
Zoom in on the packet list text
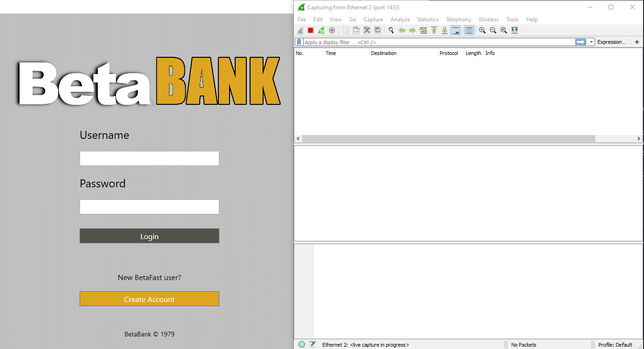482,30
